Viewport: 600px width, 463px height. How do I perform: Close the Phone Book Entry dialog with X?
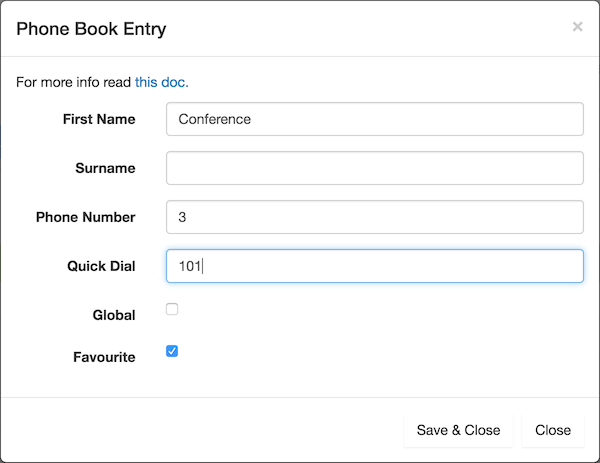pyautogui.click(x=577, y=27)
